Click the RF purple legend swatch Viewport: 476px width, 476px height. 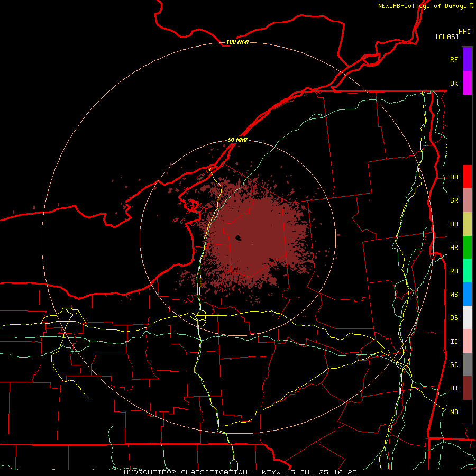(467, 59)
